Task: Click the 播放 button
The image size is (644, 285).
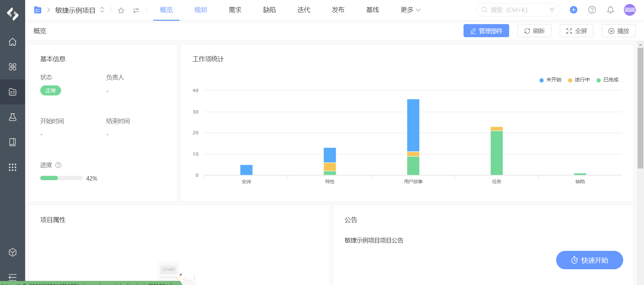Action: (619, 31)
